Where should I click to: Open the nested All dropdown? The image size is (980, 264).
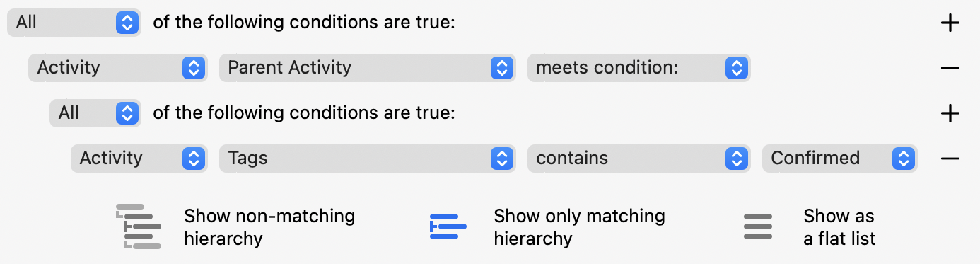(x=95, y=113)
